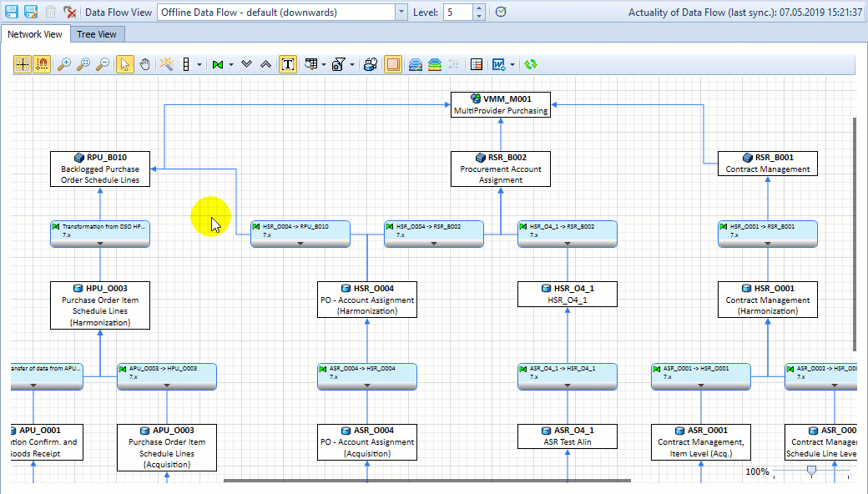The width and height of the screenshot is (868, 494).
Task: Adjust the 100% zoom slider
Action: point(810,471)
